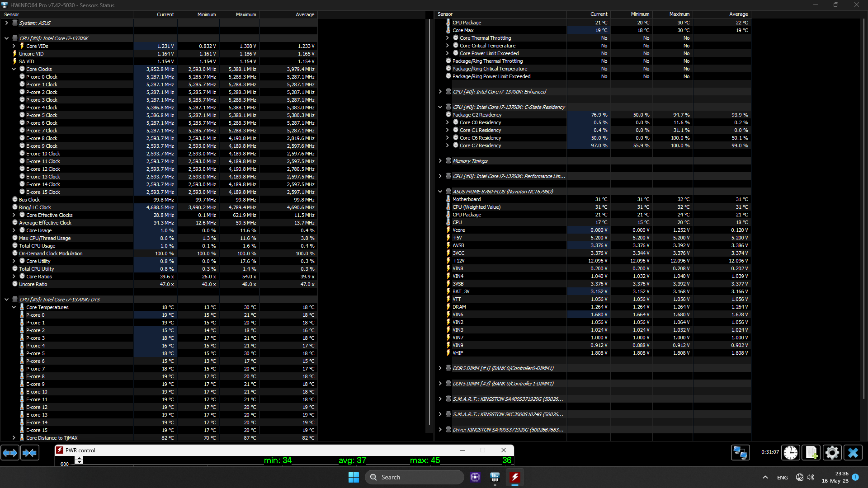Expand the Core VIDs entry
The width and height of the screenshot is (868, 488).
(x=14, y=46)
